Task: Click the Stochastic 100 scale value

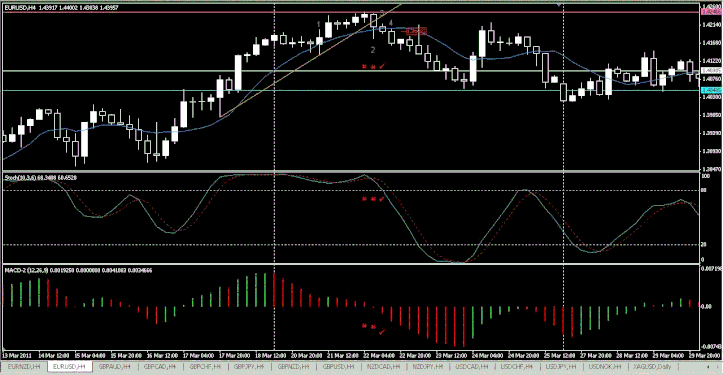Action: (706, 176)
